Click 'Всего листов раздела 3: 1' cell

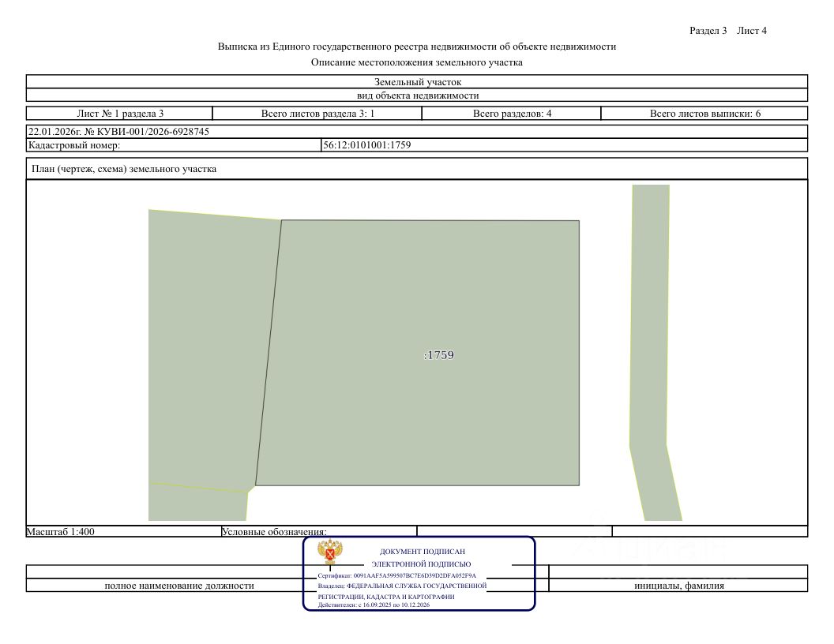317,113
